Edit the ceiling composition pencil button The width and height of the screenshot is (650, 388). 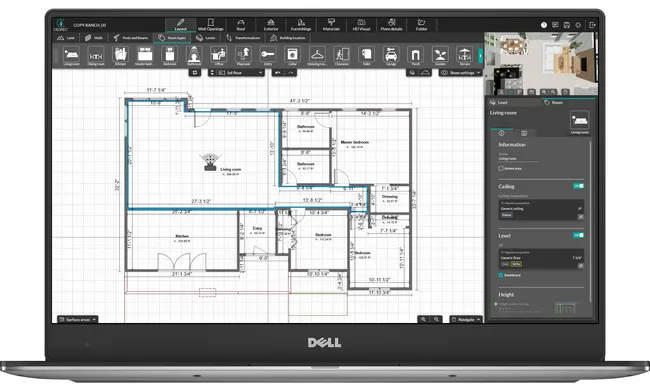coord(580,217)
